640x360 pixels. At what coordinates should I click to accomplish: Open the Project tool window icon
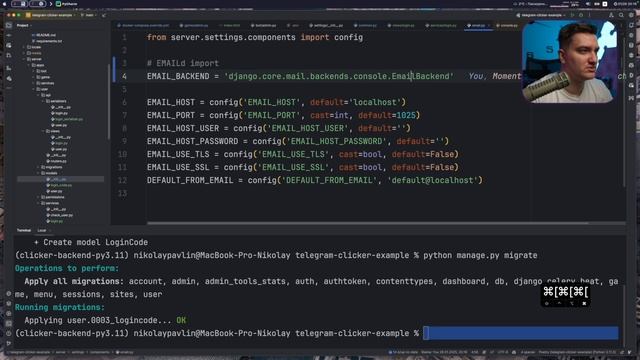pos(9,25)
